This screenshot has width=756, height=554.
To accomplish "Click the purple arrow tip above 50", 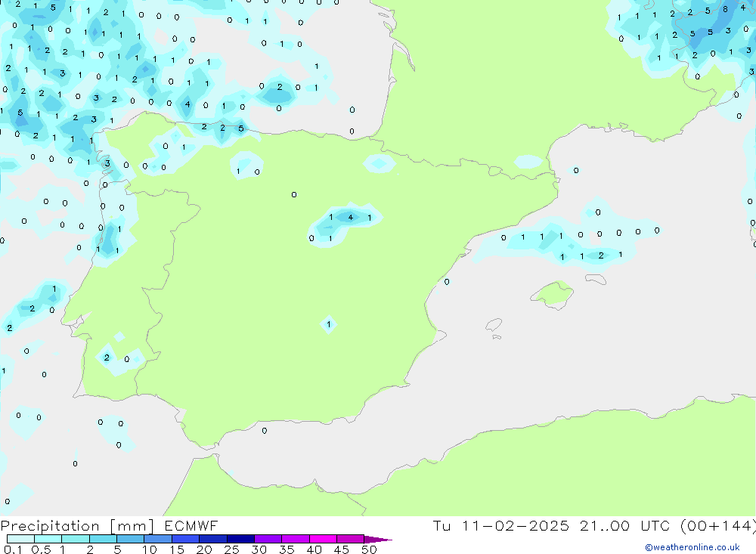I will click(x=377, y=540).
